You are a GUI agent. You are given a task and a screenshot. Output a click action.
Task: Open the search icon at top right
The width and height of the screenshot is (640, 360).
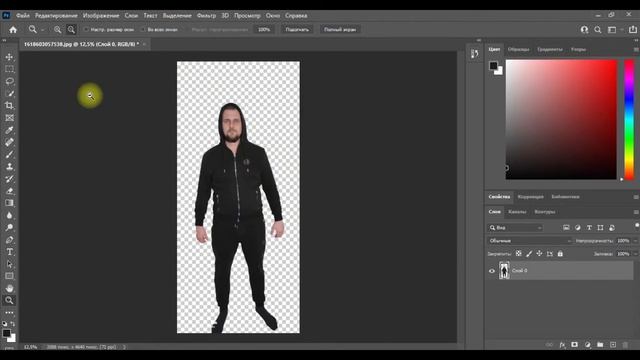598,30
